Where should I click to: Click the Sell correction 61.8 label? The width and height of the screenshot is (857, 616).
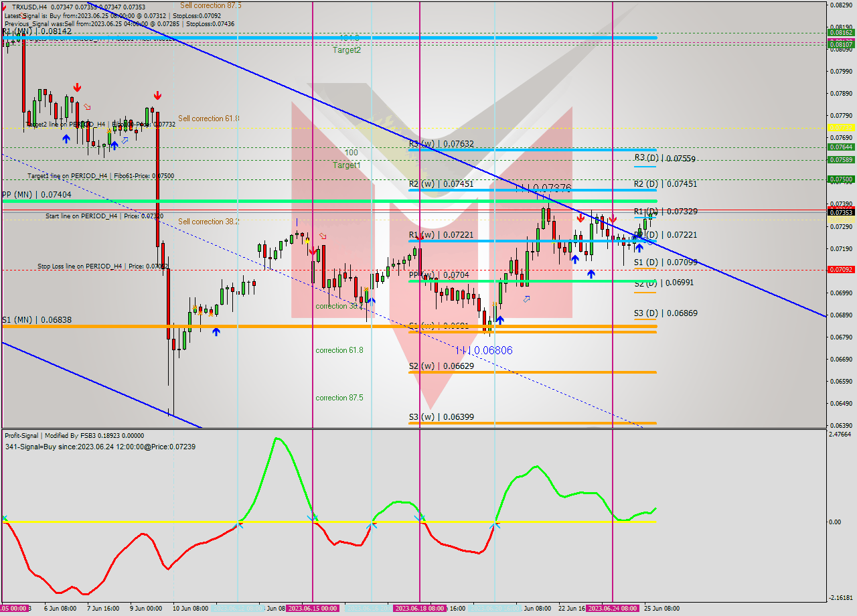(209, 119)
